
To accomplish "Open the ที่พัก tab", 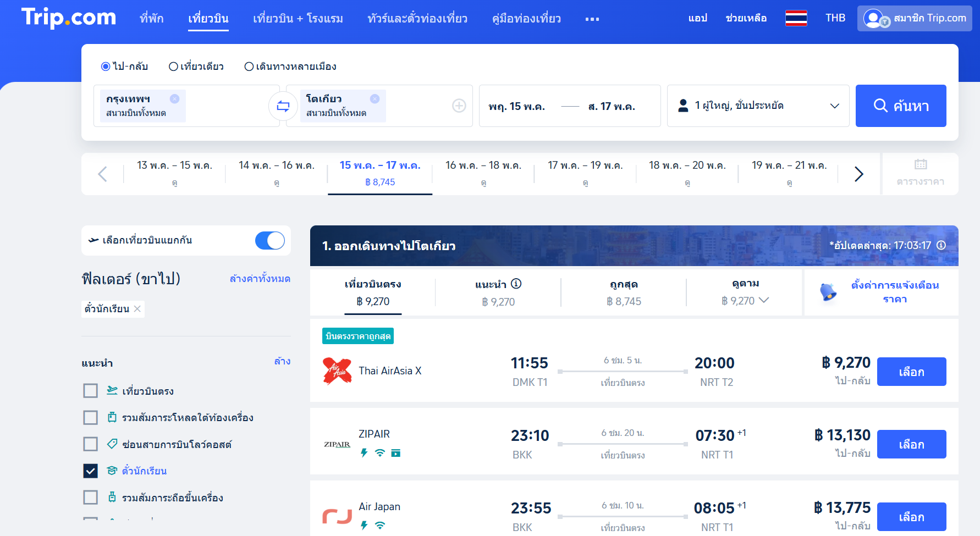I will click(152, 19).
